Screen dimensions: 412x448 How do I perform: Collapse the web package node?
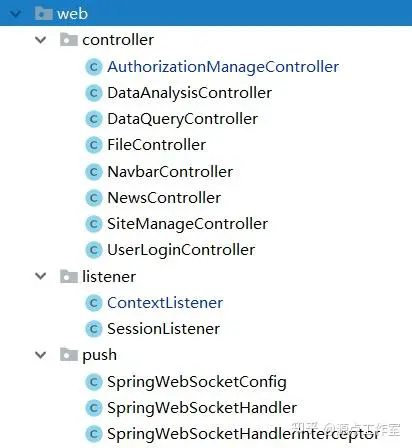15,14
